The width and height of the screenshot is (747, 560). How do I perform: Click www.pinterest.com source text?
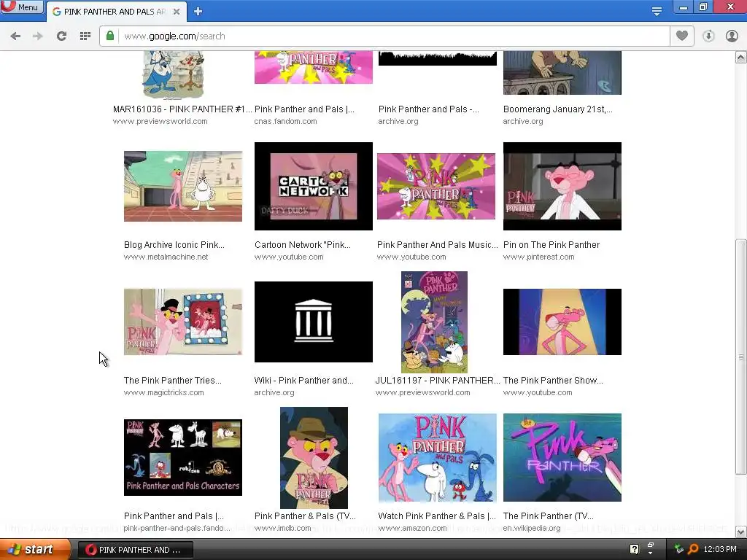pos(539,257)
